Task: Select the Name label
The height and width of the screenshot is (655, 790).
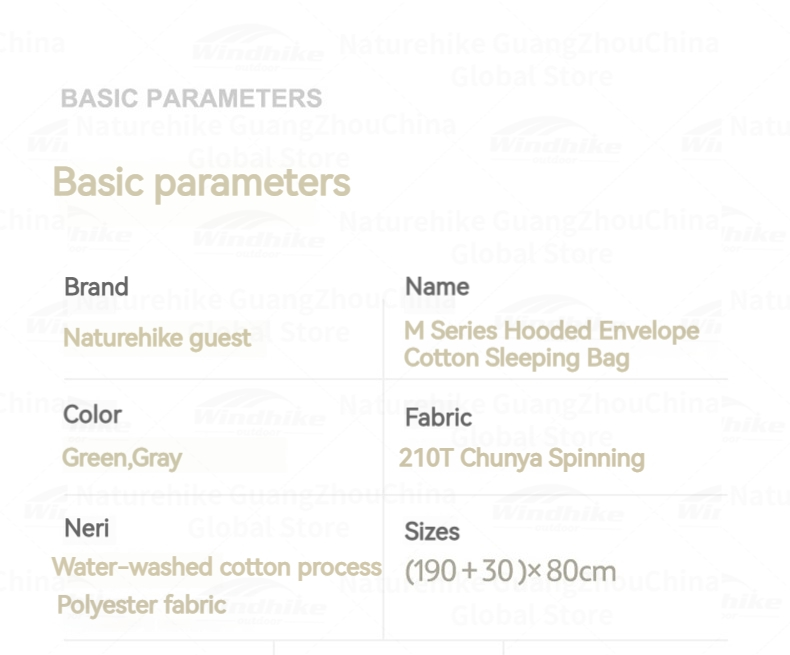Action: tap(437, 287)
